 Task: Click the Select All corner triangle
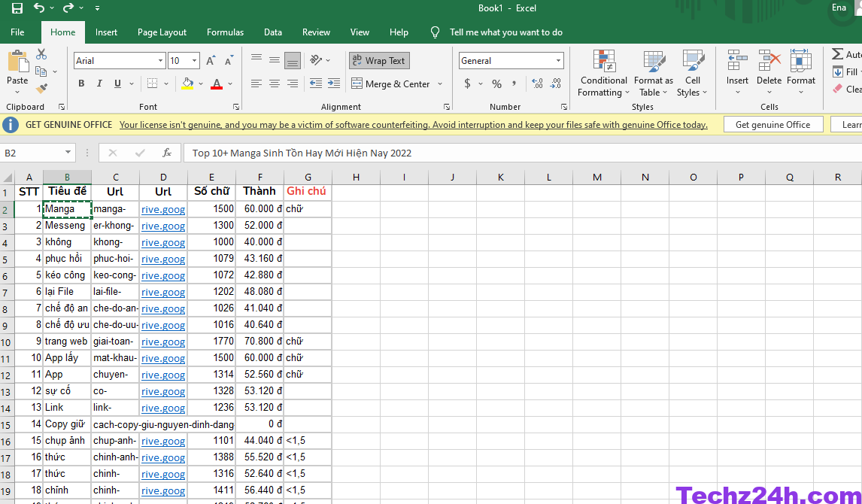[8, 177]
